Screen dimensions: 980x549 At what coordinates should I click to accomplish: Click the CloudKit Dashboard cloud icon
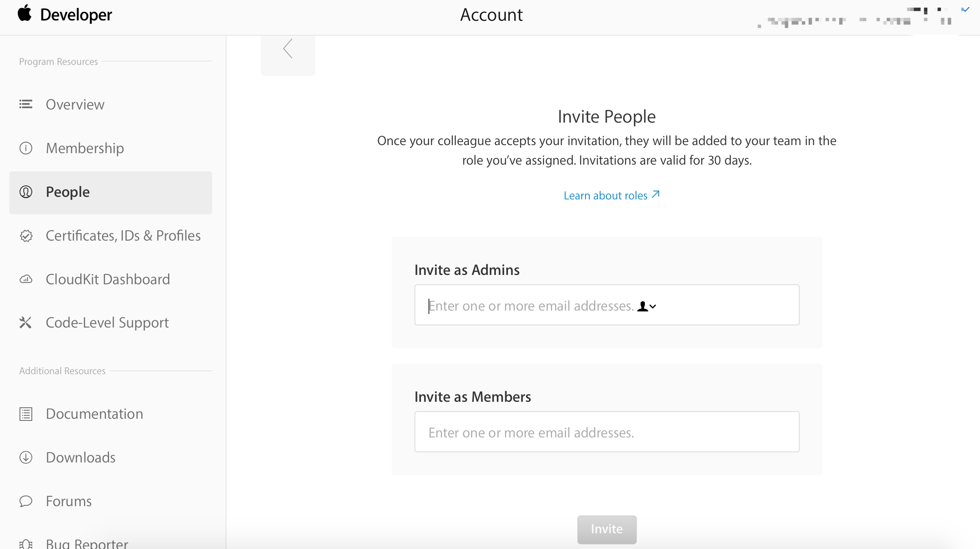(26, 279)
